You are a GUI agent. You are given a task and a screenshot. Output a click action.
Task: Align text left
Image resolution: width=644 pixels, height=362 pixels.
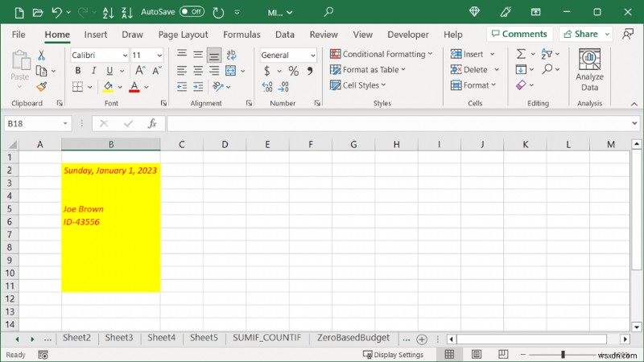[182, 71]
